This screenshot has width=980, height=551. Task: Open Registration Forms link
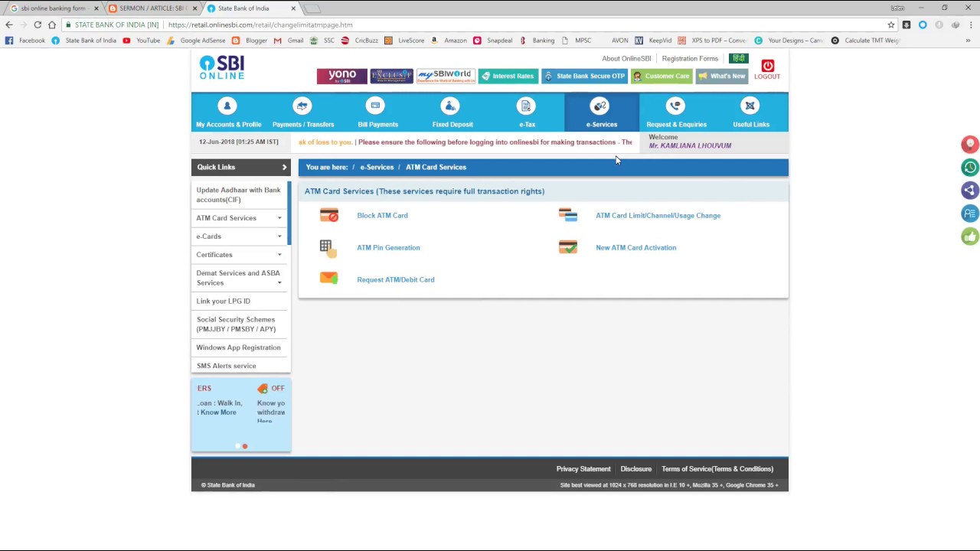690,58
